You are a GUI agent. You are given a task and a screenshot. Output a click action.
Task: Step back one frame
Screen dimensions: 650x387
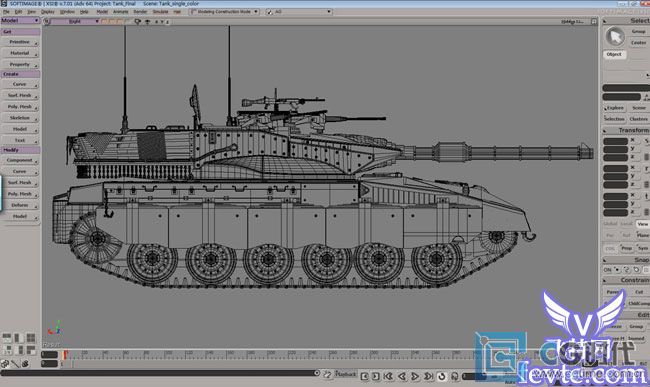(402, 376)
